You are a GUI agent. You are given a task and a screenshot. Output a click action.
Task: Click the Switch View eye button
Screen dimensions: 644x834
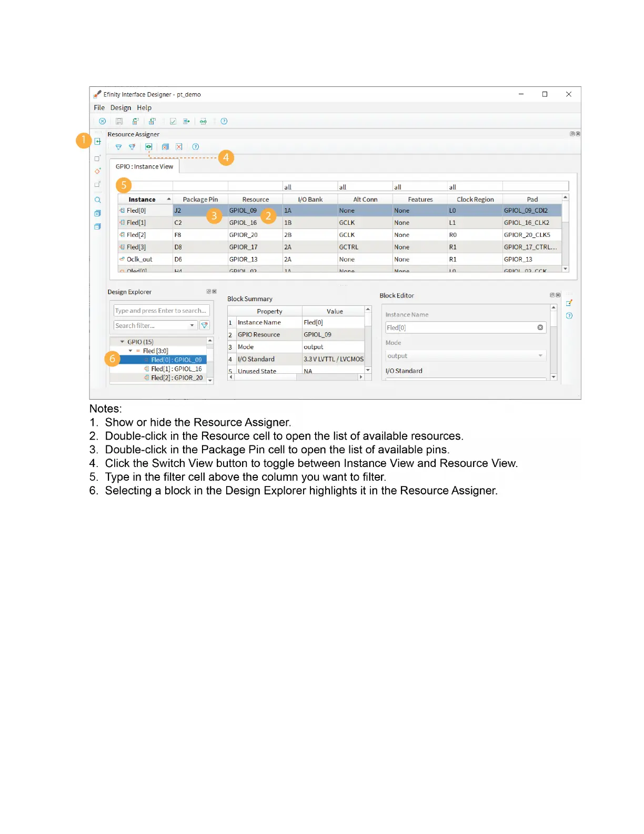[149, 147]
